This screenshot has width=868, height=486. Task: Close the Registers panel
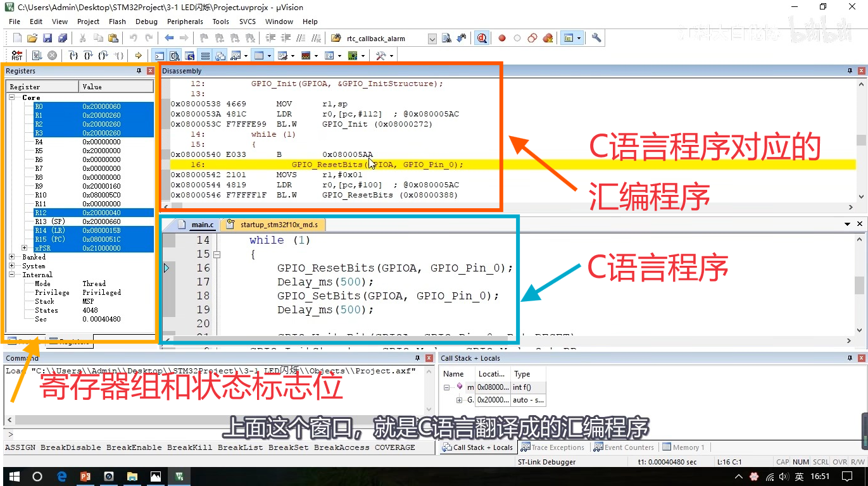click(x=151, y=71)
